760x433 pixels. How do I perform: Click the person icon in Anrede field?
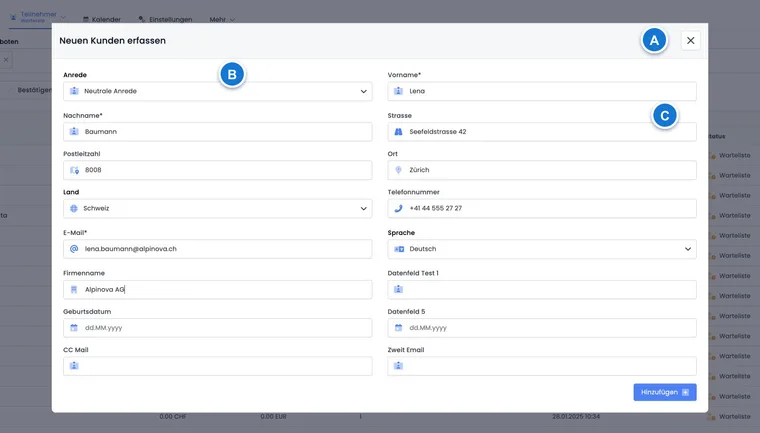[74, 91]
